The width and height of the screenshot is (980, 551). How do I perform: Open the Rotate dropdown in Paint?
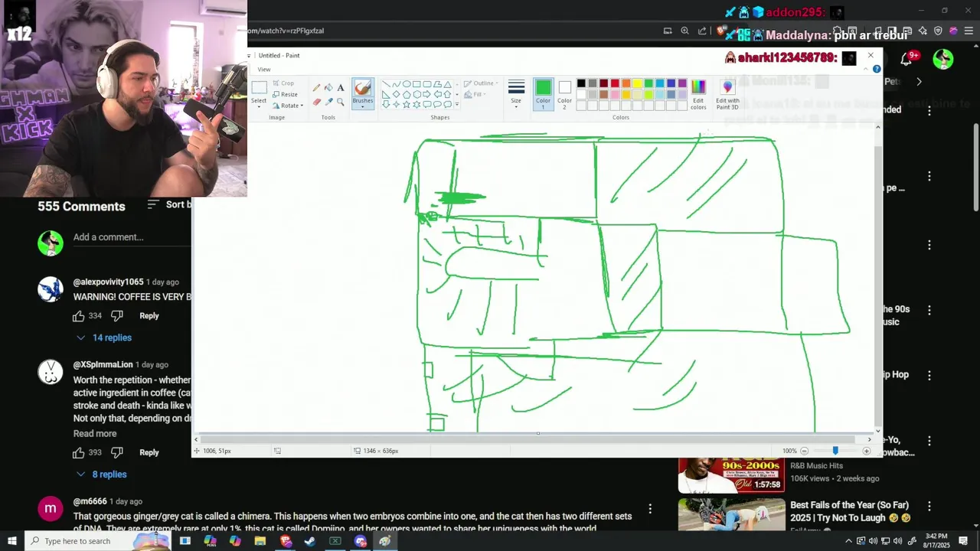tap(288, 106)
